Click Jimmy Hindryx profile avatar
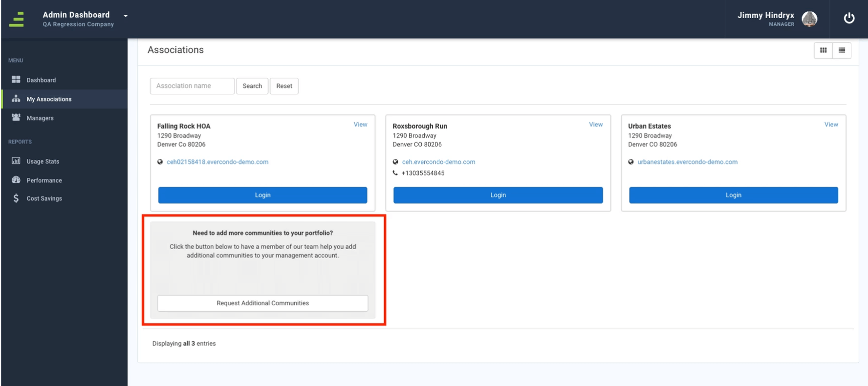 click(809, 19)
